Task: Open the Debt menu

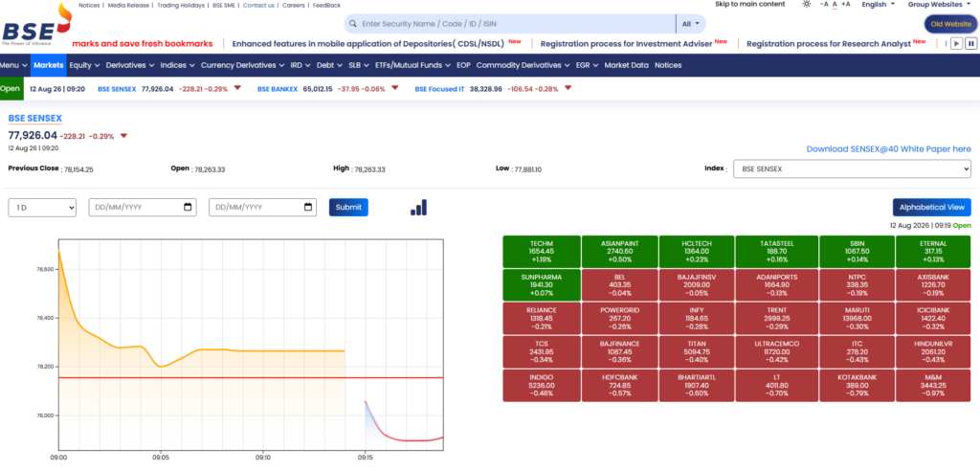Action: (x=329, y=65)
